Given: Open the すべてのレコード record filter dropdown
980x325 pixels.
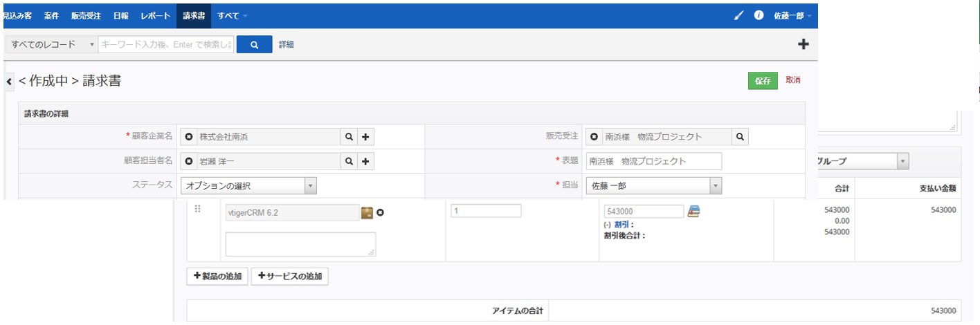Looking at the screenshot, I should 52,44.
